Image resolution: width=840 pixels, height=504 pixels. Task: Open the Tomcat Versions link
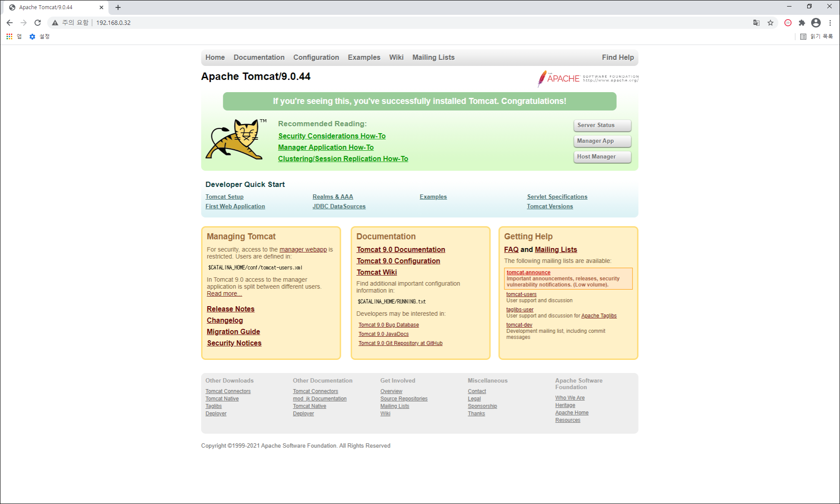550,207
